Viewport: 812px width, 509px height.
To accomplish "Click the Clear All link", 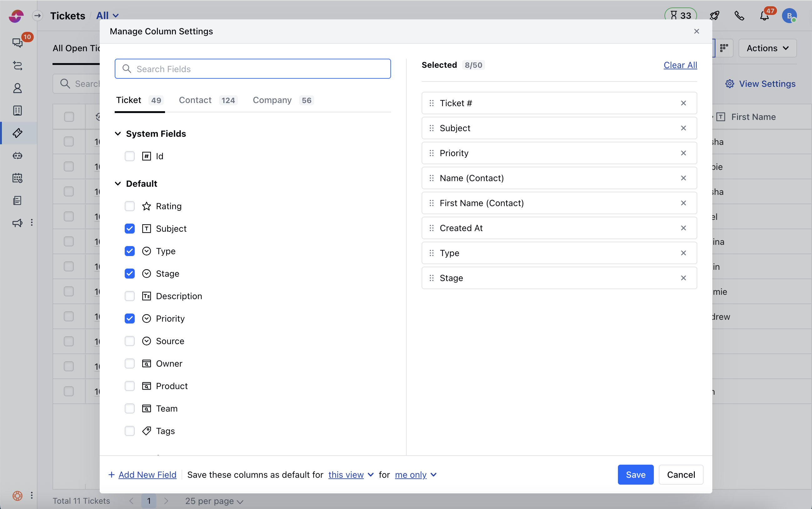I will point(680,65).
